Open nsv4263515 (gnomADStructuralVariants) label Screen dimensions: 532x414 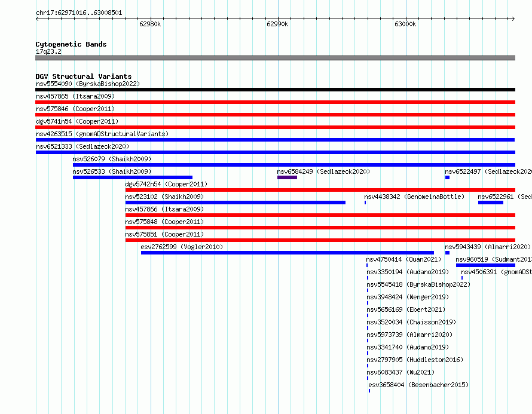(x=102, y=134)
